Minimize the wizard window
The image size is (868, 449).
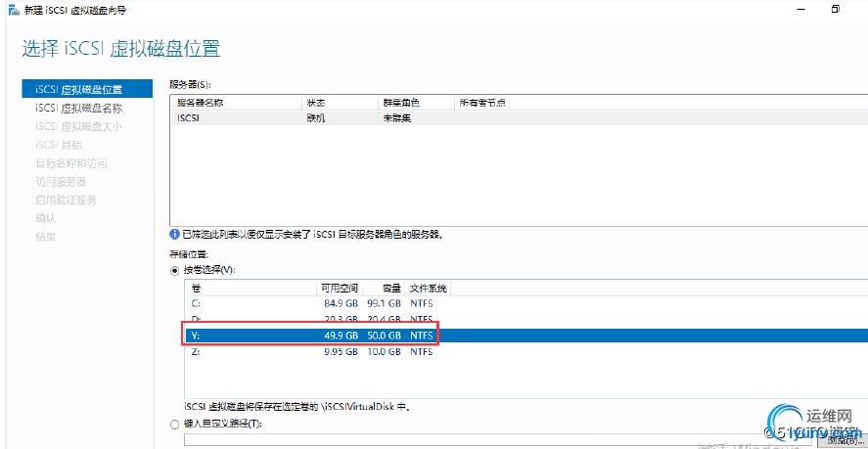click(x=799, y=9)
